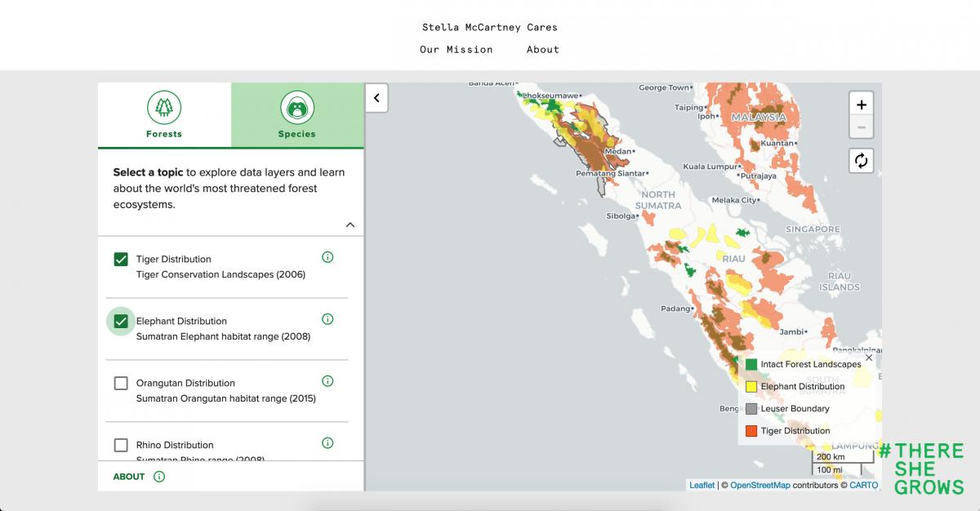Screen dimensions: 980x511
Task: Show info for Elephant Distribution
Action: click(327, 319)
